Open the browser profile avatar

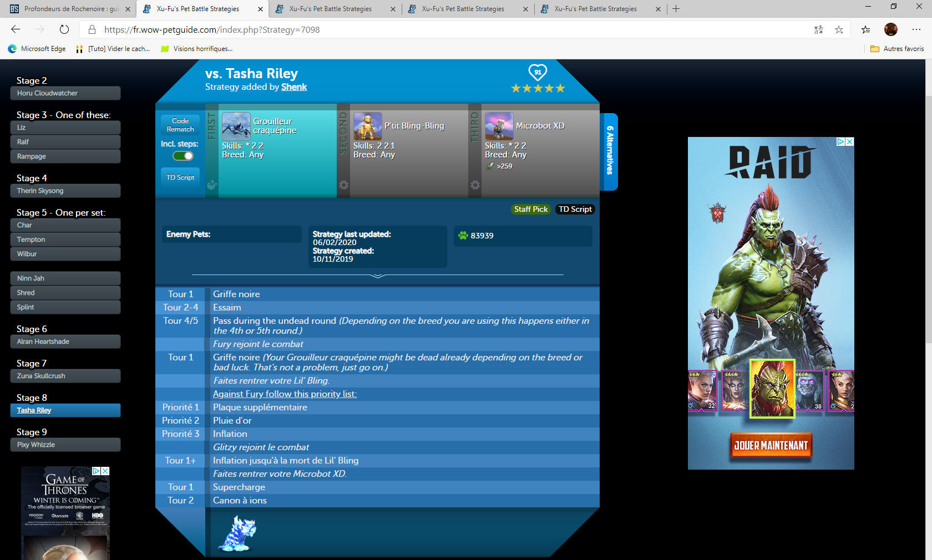(x=891, y=29)
